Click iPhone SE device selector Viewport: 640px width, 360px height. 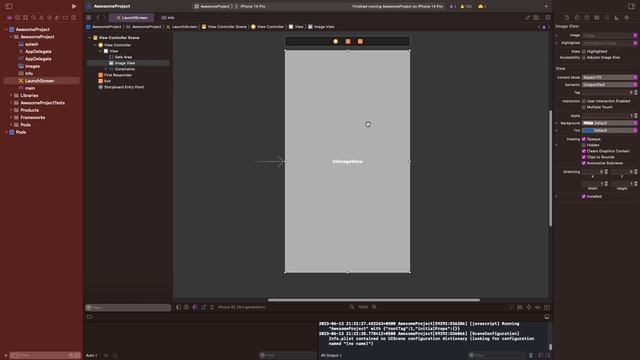coord(242,307)
